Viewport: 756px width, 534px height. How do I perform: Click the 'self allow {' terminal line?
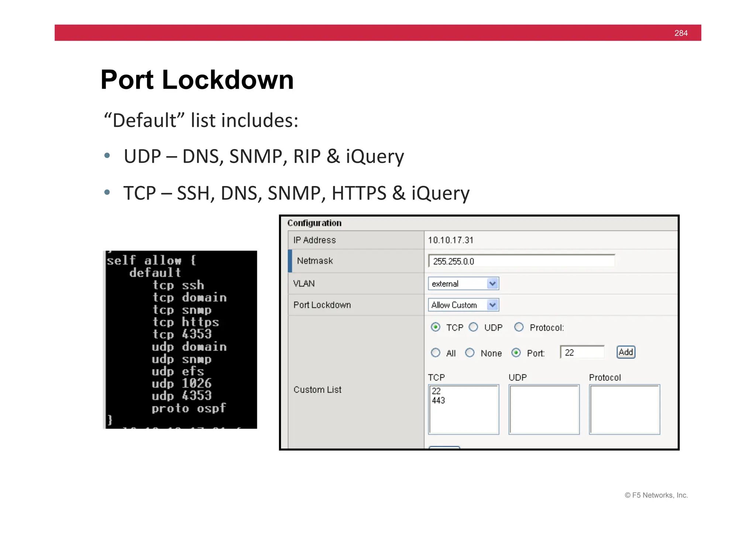pos(151,260)
